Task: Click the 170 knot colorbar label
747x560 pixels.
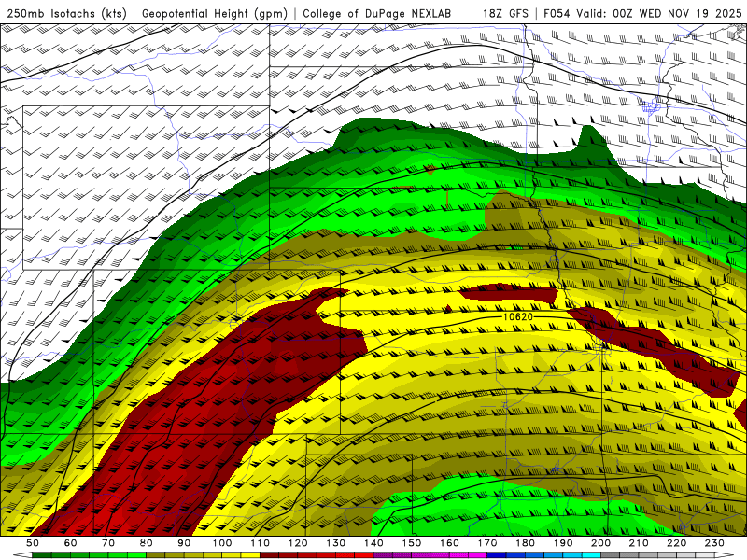Action: point(487,543)
